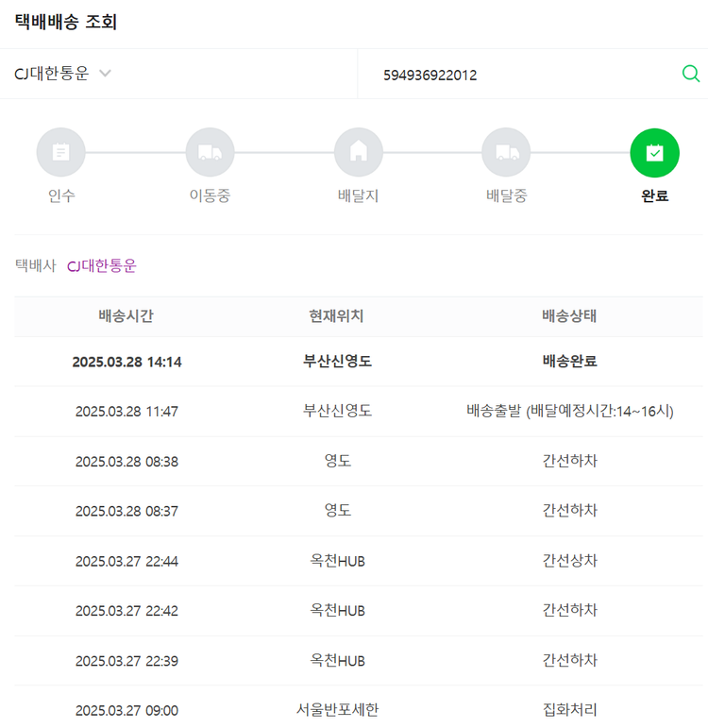The width and height of the screenshot is (708, 728).
Task: Click the 현재위치 column header
Action: click(336, 316)
